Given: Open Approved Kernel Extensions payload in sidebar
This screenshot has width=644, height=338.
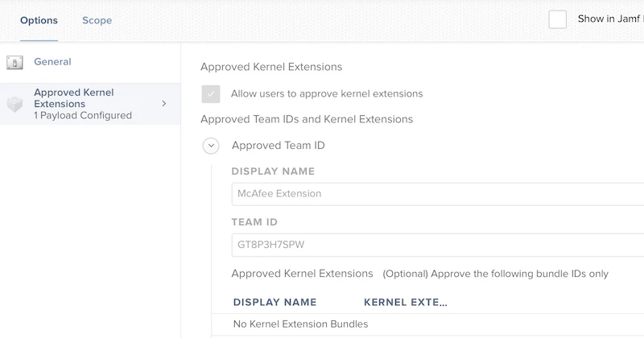Looking at the screenshot, I should [90, 104].
